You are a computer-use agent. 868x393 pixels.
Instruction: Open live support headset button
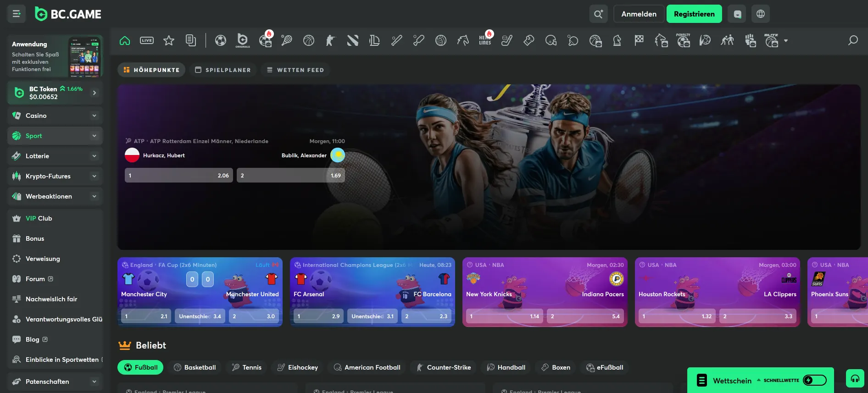855,379
